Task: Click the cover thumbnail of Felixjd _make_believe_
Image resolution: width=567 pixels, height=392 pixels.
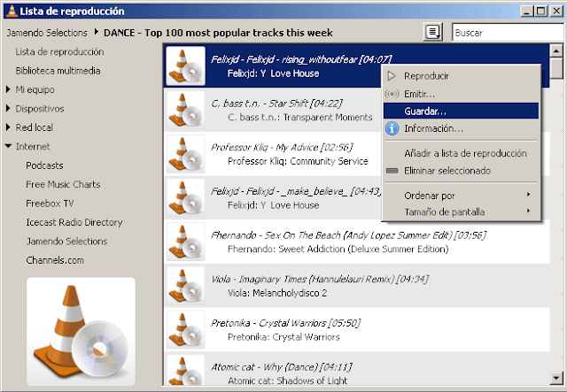Action: coord(185,198)
